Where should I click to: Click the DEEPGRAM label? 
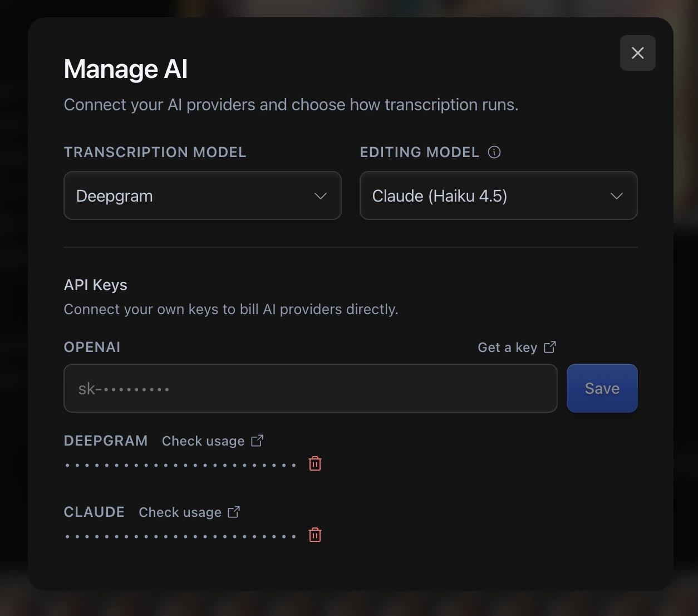(106, 441)
